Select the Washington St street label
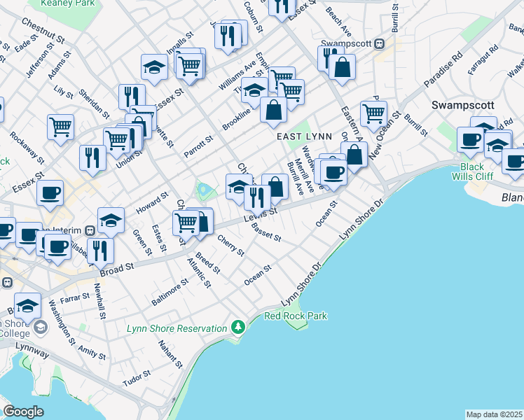This screenshot has width=524, height=420. coord(62,322)
